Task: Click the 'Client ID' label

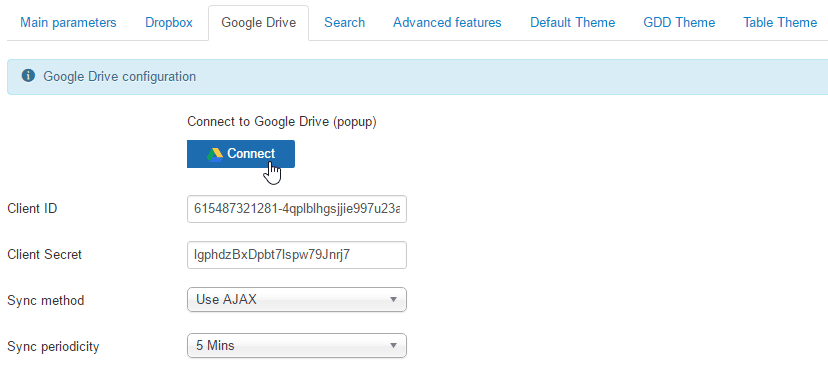Action: tap(32, 209)
